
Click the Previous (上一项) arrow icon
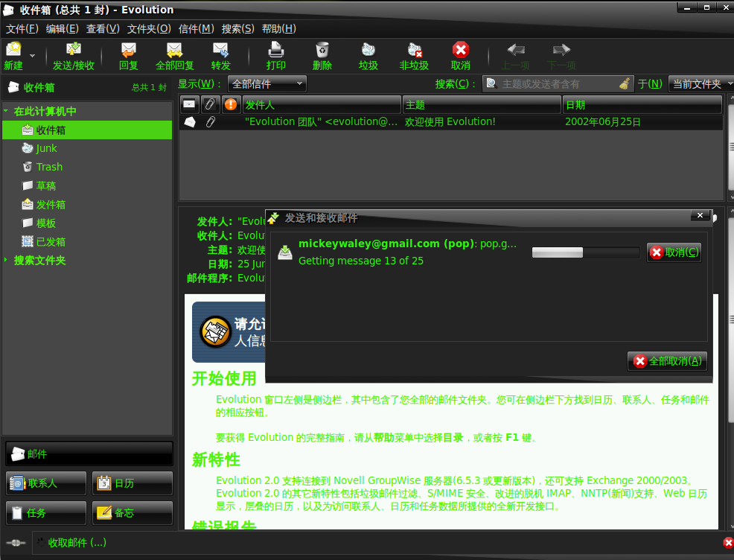tap(516, 49)
